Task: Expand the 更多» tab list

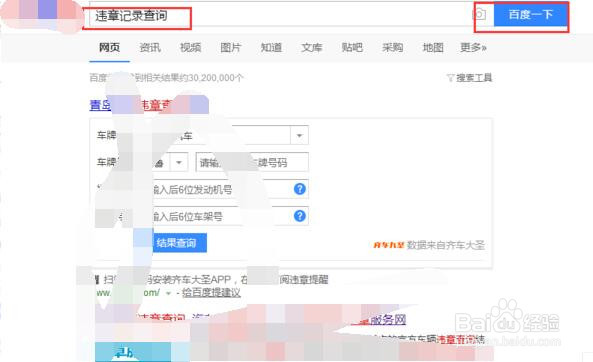Action: (473, 48)
